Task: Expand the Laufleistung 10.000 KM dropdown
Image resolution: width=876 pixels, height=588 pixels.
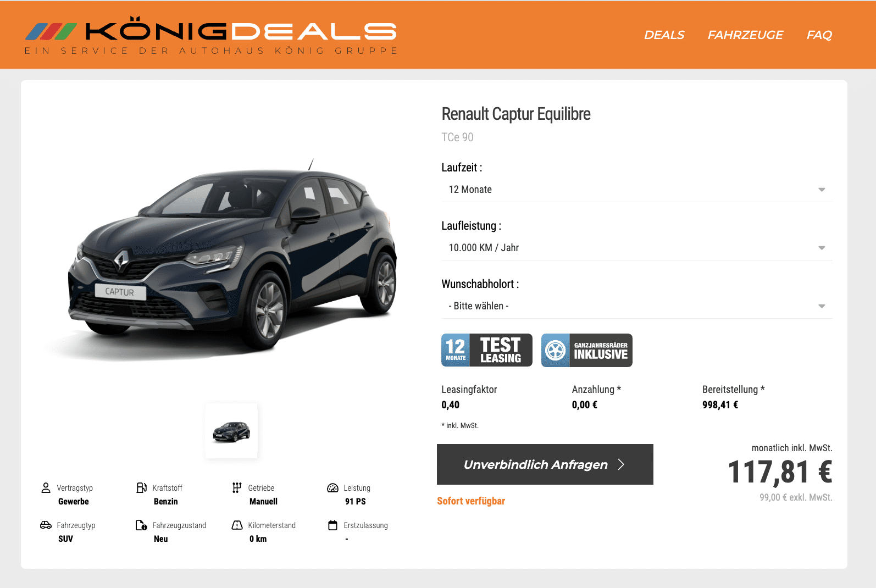Action: 637,248
